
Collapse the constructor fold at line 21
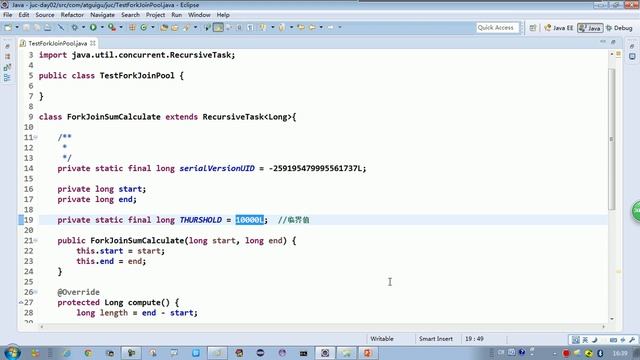point(36,240)
